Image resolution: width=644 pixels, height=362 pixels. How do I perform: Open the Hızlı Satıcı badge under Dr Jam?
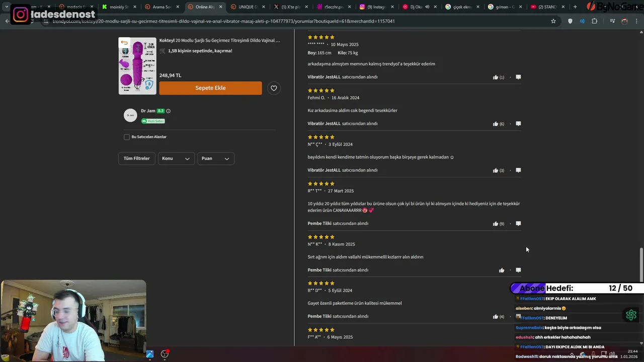[x=153, y=121]
